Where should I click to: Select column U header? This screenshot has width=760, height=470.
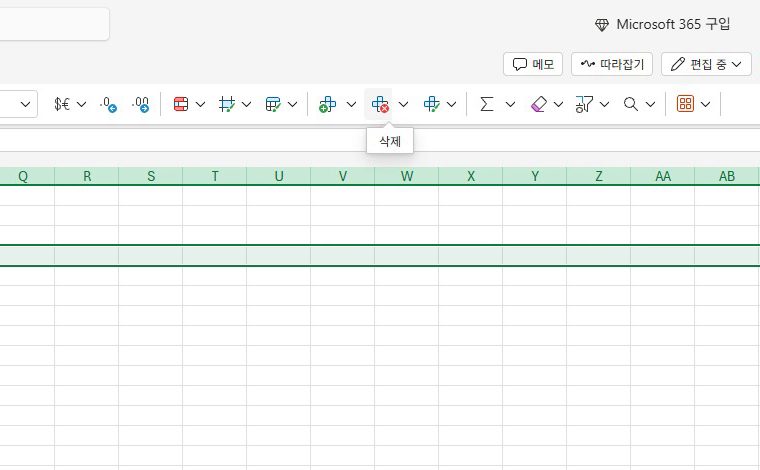[x=279, y=176]
